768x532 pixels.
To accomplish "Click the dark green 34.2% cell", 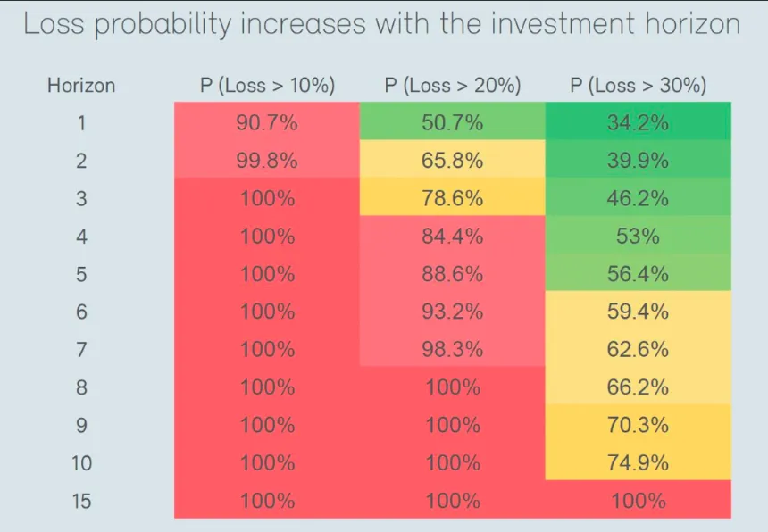I will pyautogui.click(x=639, y=122).
